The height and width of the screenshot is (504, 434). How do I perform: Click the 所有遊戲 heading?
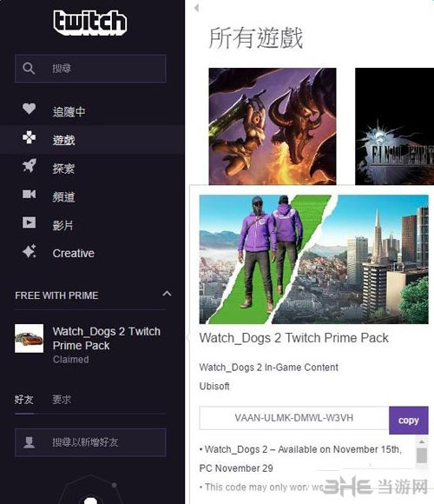pos(256,38)
